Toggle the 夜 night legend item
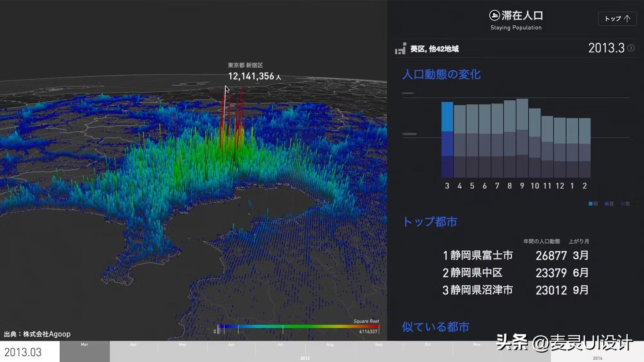 point(625,204)
